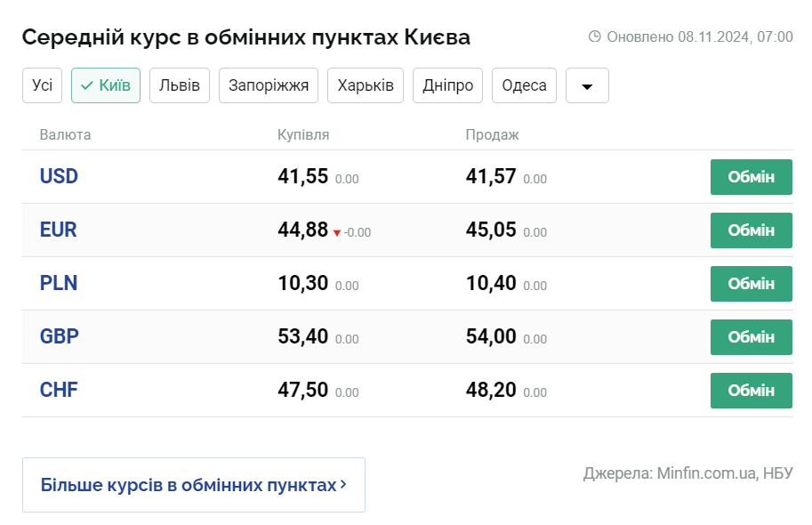Switch to Одеса exchange rates

(x=524, y=85)
